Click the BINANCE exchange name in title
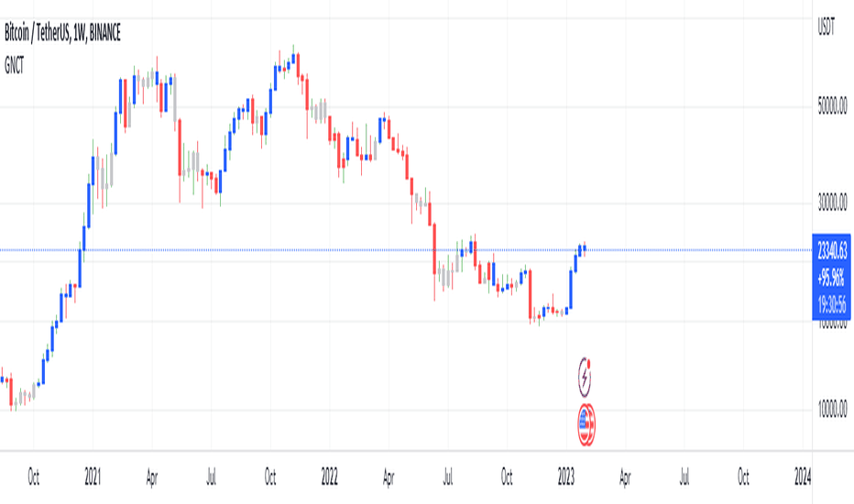This screenshot has height=504, width=854. coord(104,33)
